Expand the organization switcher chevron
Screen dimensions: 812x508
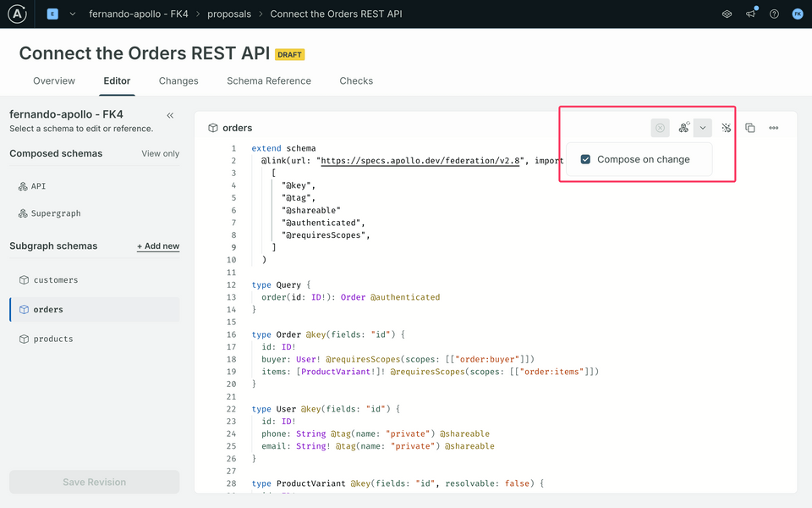(73, 14)
